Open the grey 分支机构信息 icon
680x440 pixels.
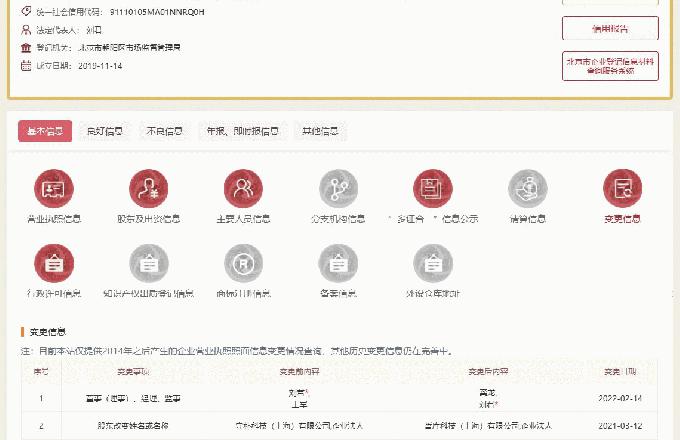338,189
